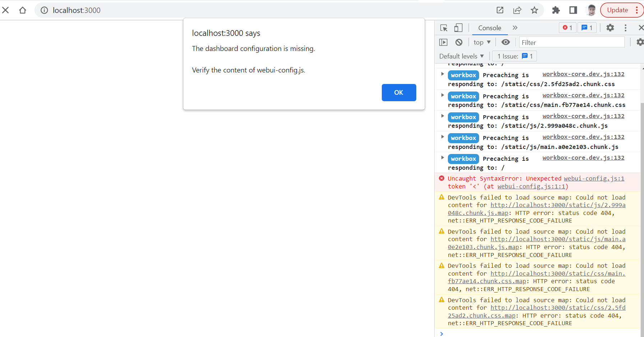Open Create live expression eye icon

[x=505, y=42]
